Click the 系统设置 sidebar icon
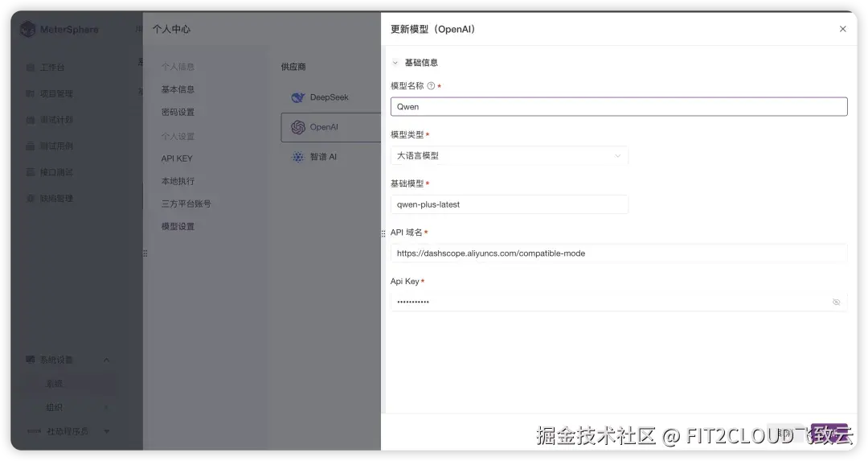The image size is (868, 461). tap(31, 360)
